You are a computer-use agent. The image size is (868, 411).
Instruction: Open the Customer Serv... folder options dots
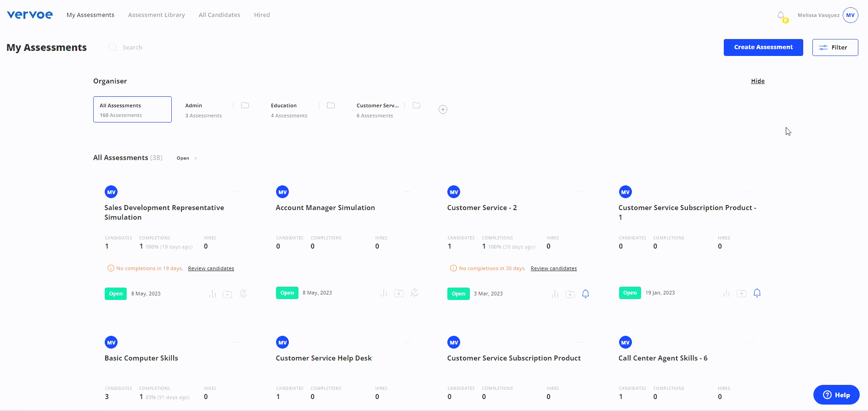tap(404, 106)
